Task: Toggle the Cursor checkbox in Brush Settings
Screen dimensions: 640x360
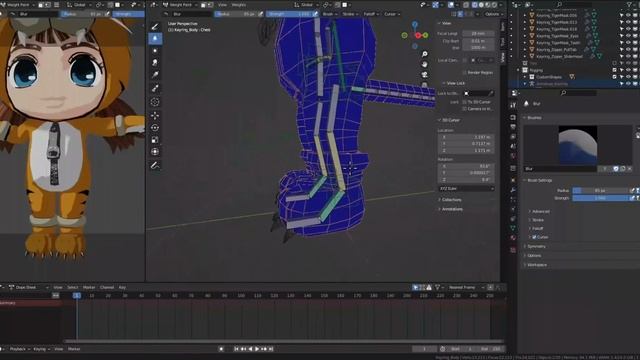Action: [x=534, y=237]
